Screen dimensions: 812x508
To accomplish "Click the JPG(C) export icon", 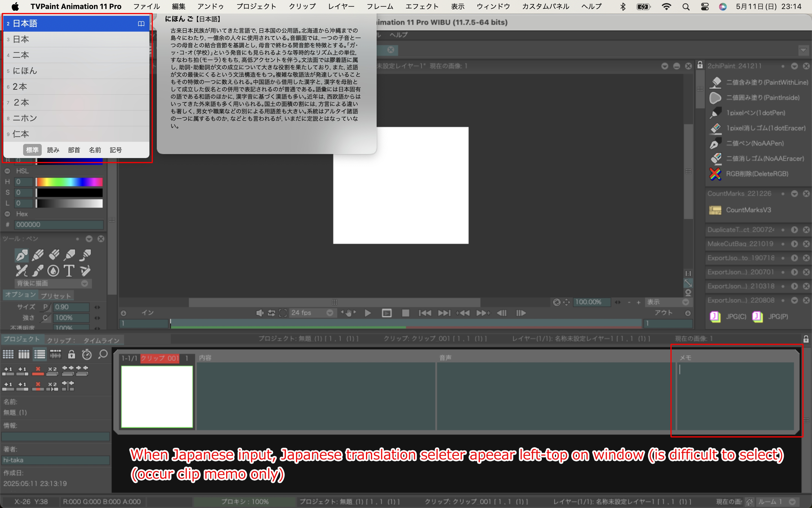I will [x=715, y=316].
